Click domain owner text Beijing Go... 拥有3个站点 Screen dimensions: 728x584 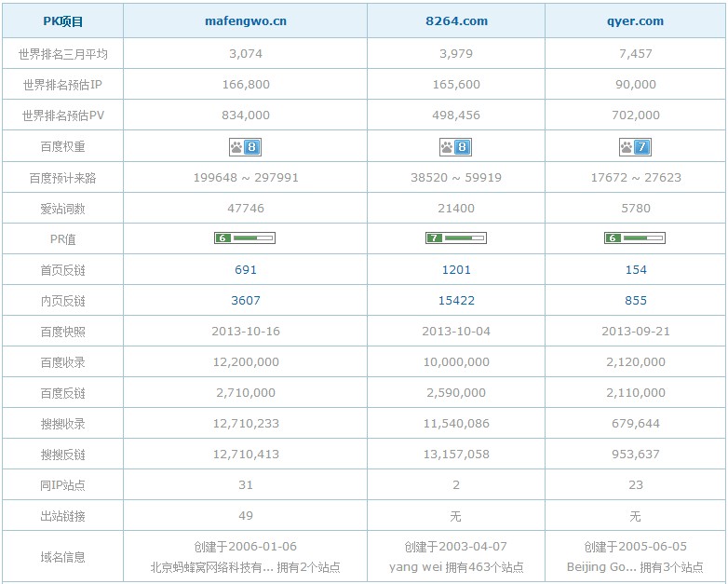[635, 567]
